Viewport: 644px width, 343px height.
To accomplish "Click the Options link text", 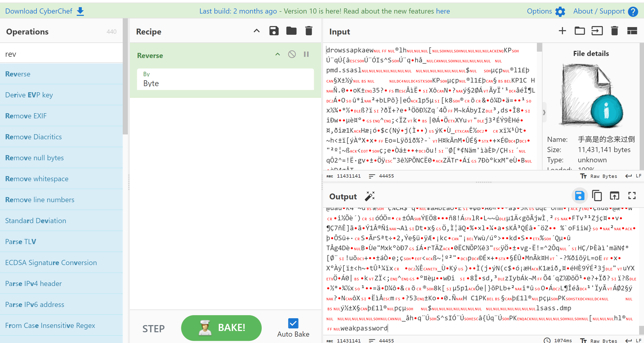I will [539, 11].
